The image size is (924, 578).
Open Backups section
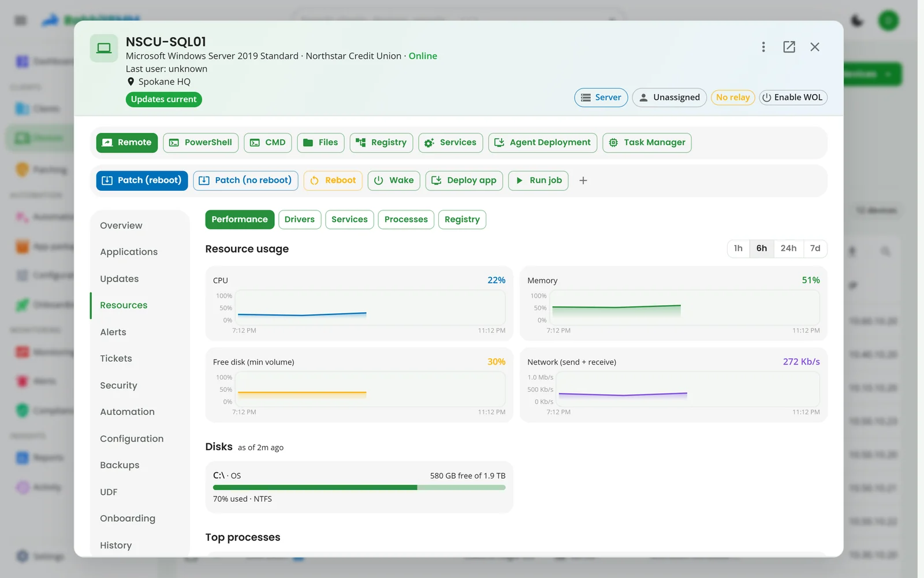coord(140,465)
